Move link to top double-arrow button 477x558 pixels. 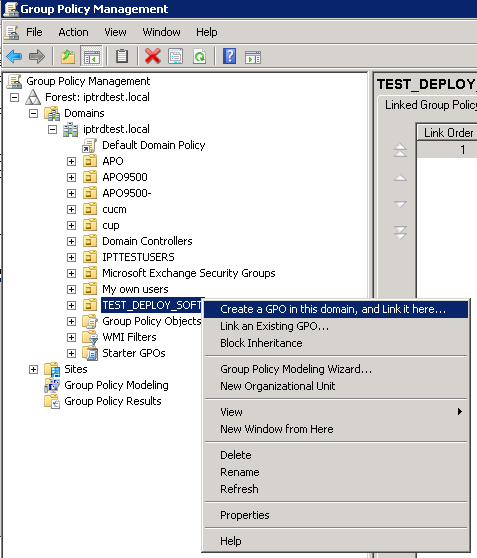pyautogui.click(x=400, y=150)
